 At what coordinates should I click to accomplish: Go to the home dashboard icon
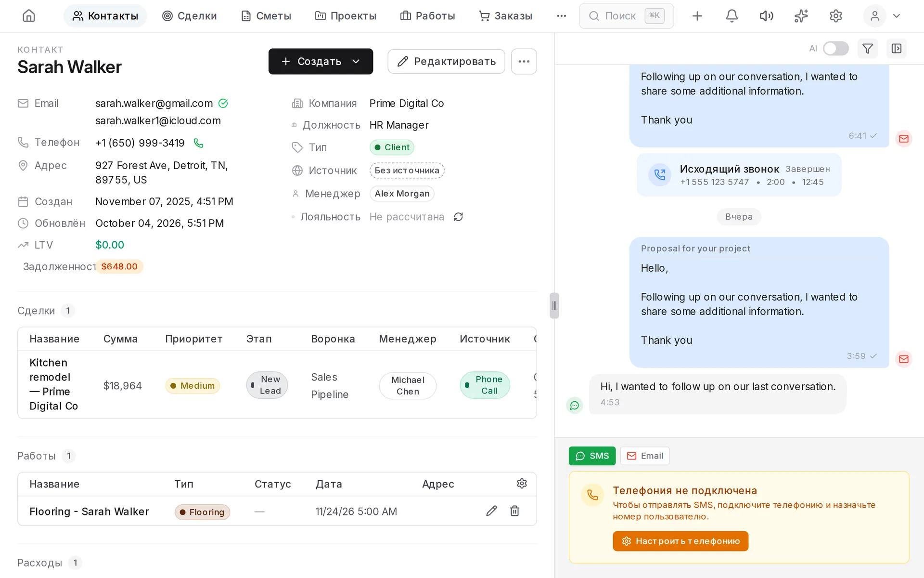pos(29,16)
